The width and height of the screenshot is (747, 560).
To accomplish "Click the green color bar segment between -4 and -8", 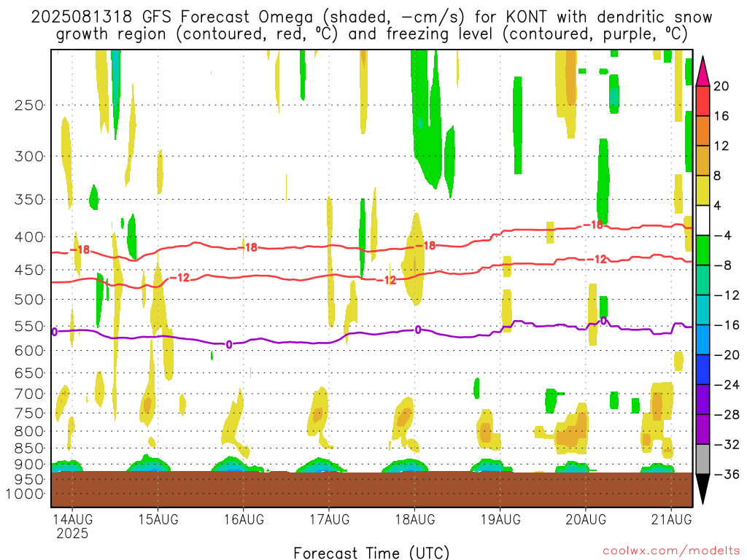I will pyautogui.click(x=703, y=251).
